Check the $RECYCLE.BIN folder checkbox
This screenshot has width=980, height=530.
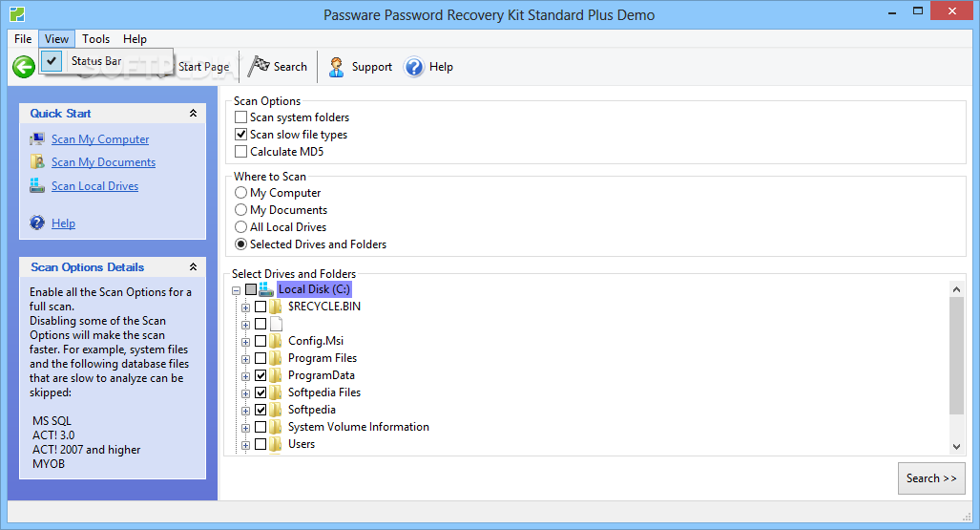[x=261, y=307]
